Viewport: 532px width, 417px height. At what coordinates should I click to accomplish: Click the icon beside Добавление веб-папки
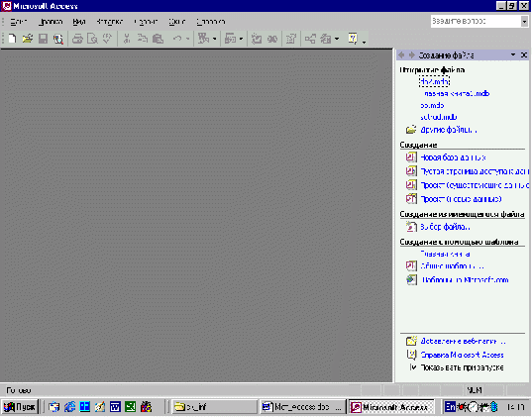click(x=411, y=341)
